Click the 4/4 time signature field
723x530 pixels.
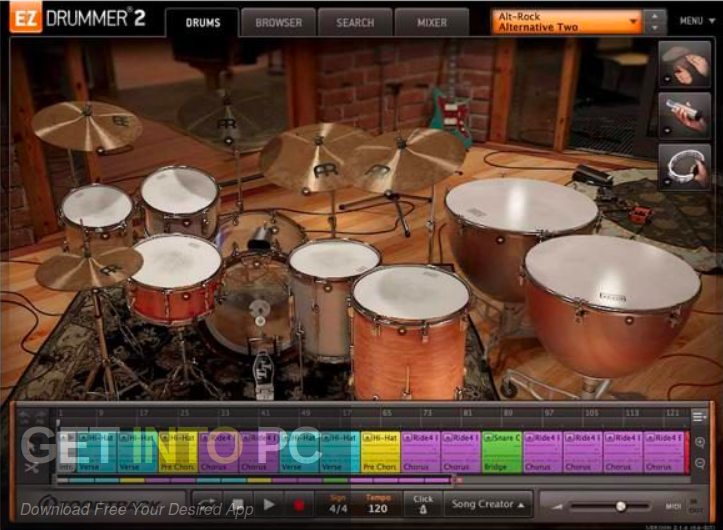338,508
